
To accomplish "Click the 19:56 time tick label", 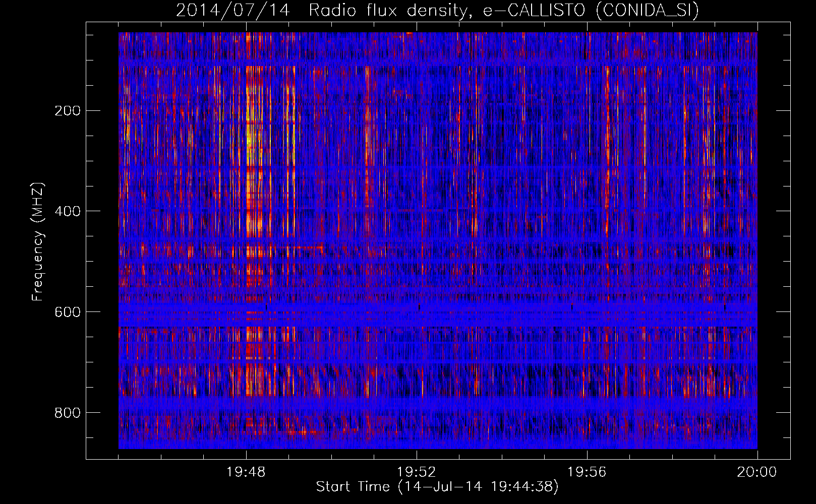I will point(587,472).
